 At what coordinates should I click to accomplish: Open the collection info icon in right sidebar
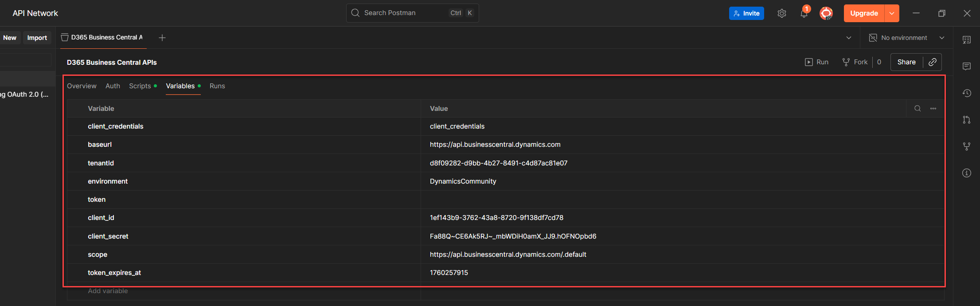click(967, 173)
